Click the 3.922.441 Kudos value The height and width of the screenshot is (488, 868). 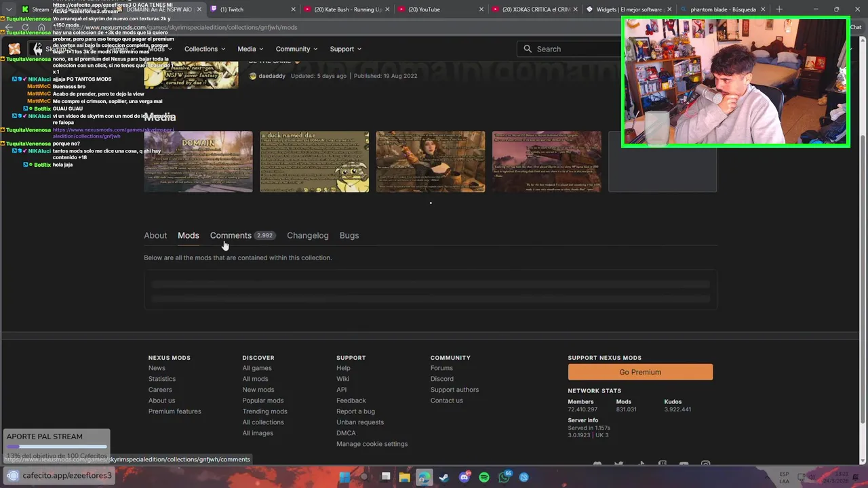[x=677, y=409]
